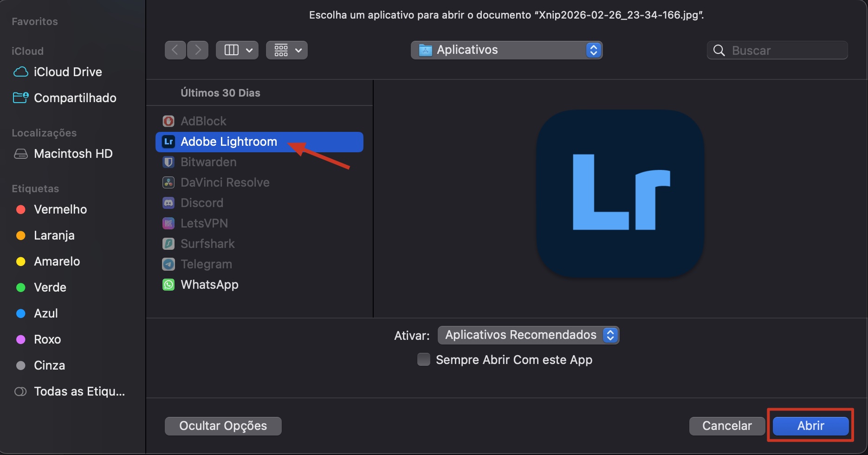This screenshot has width=868, height=455.
Task: Open the grouping options dropdown in the toolbar
Action: (x=286, y=50)
